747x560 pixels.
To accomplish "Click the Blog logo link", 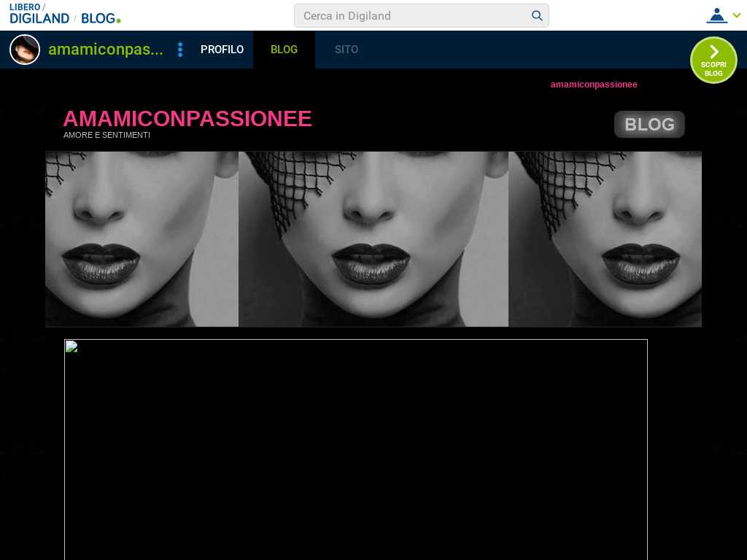I will click(101, 18).
